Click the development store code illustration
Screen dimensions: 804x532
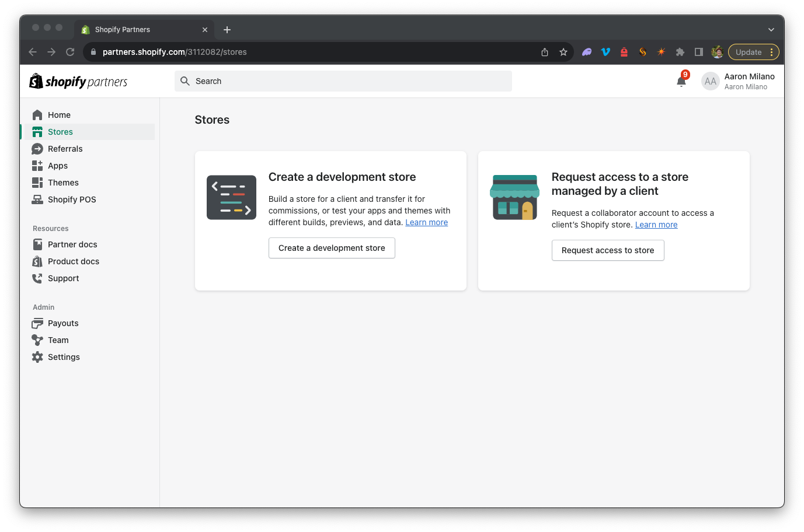click(x=231, y=197)
